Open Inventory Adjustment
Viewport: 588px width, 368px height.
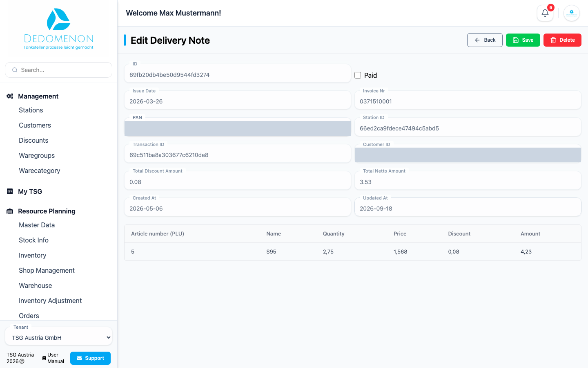pyautogui.click(x=50, y=301)
